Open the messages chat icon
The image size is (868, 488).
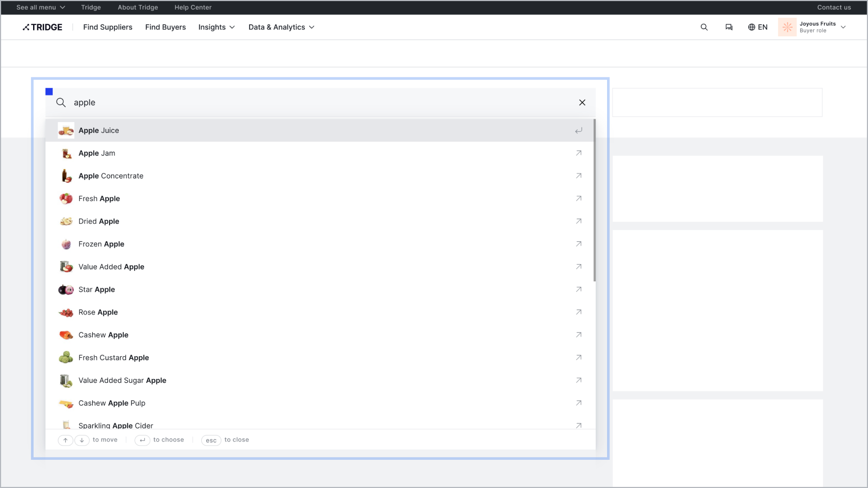(729, 27)
